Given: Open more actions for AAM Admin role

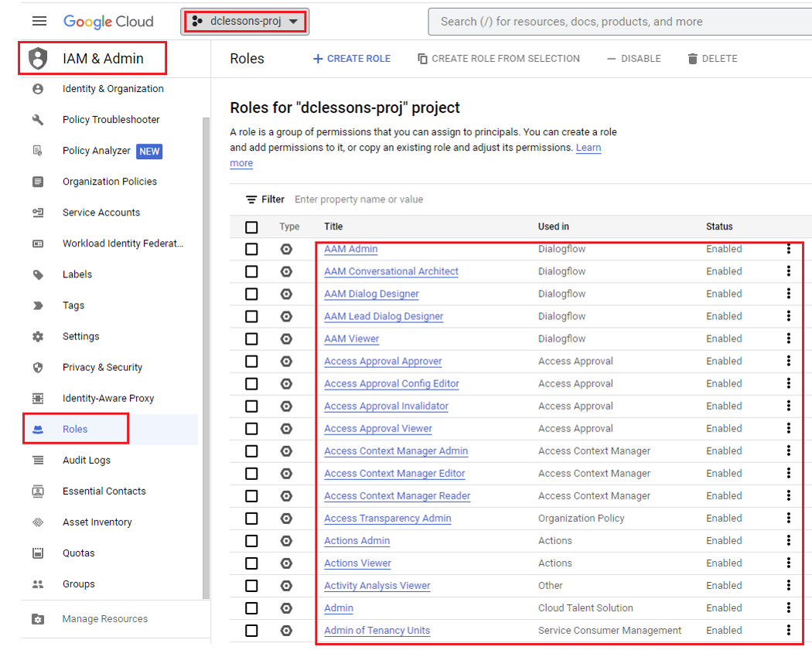Looking at the screenshot, I should pos(789,248).
